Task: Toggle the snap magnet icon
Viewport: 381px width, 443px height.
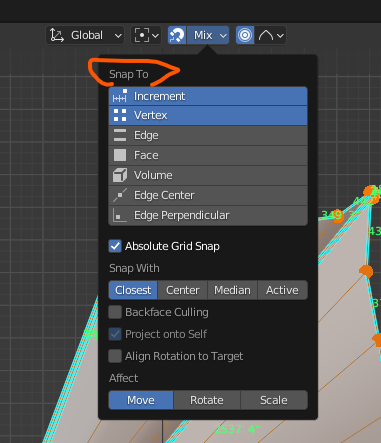Action: [177, 35]
